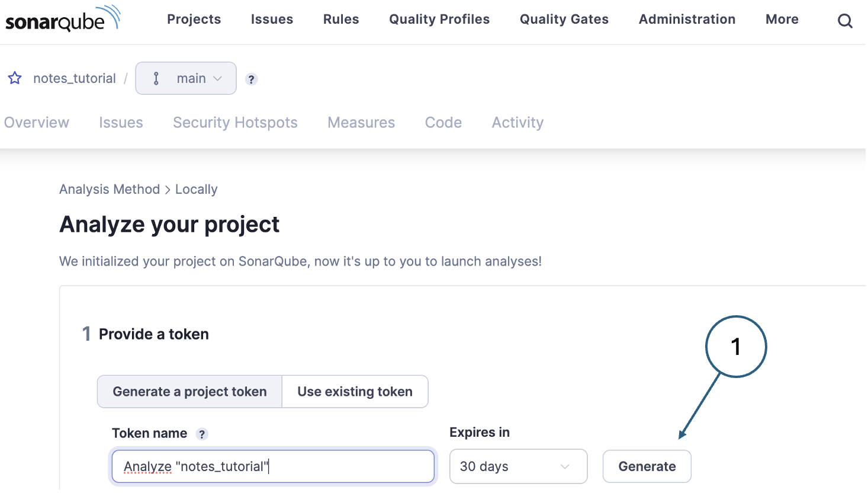Screen dimensions: 868x493
Task: Click the SonarQube logo
Action: pyautogui.click(x=63, y=18)
